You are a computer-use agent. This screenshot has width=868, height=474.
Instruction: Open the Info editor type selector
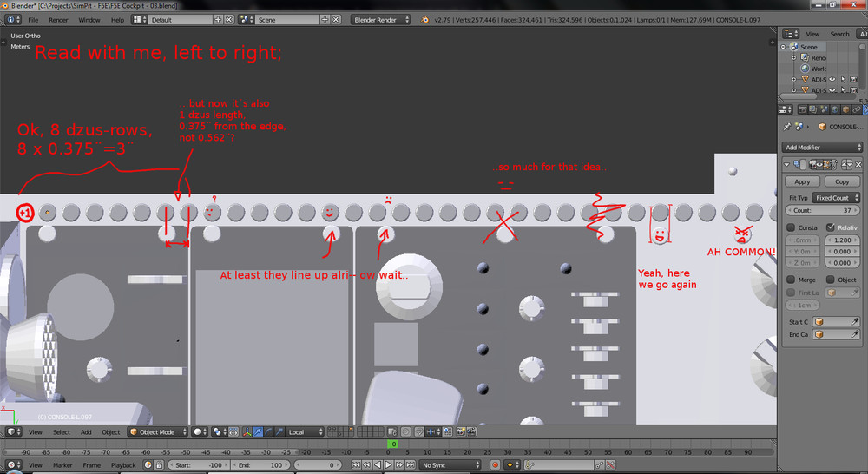(12, 19)
